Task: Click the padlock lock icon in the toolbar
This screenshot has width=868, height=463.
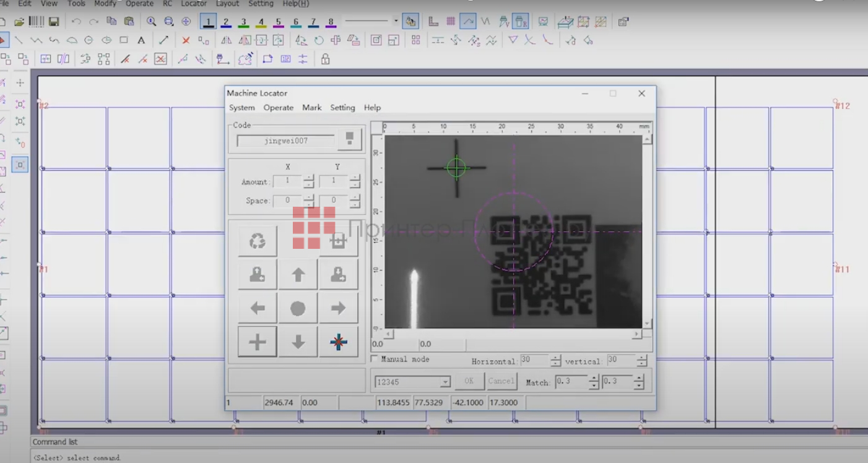Action: 325,59
